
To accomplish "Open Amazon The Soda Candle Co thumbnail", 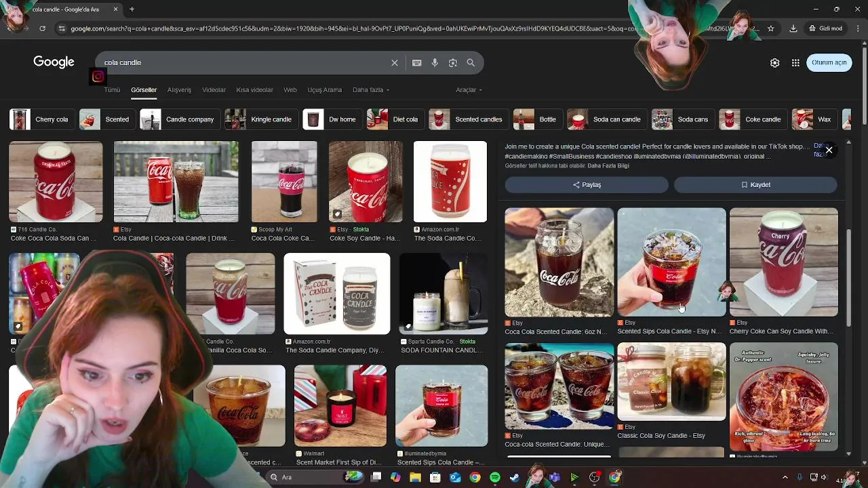I will pos(450,182).
